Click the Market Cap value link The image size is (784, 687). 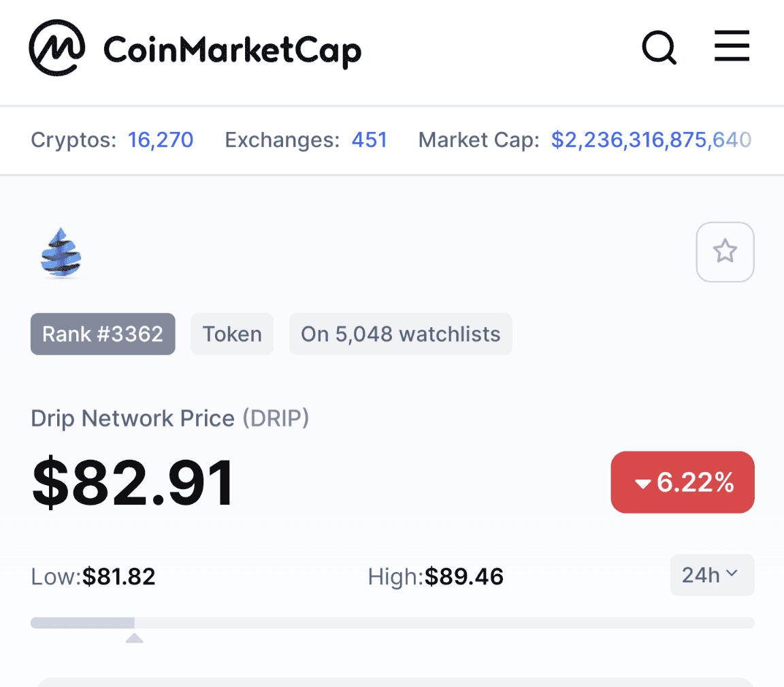click(650, 139)
